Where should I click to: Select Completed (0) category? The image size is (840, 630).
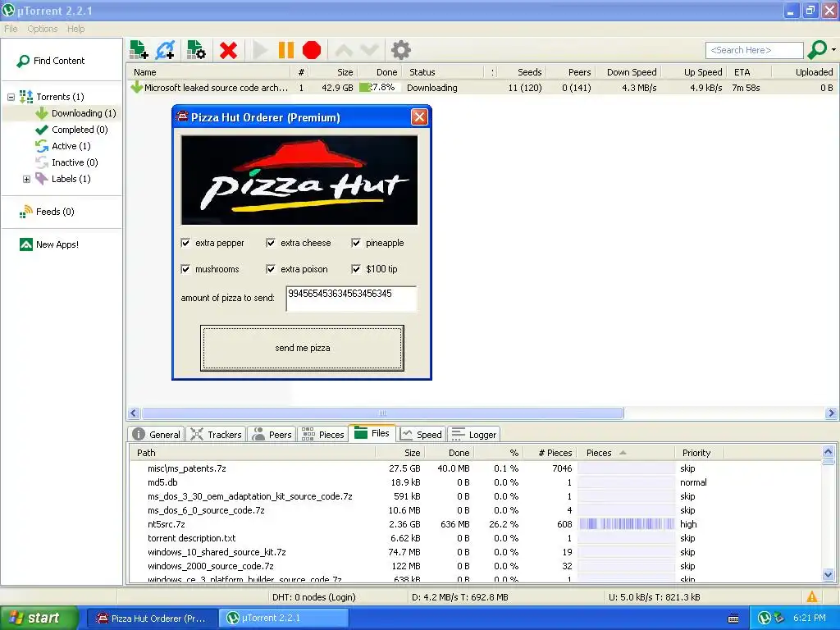[x=71, y=130]
